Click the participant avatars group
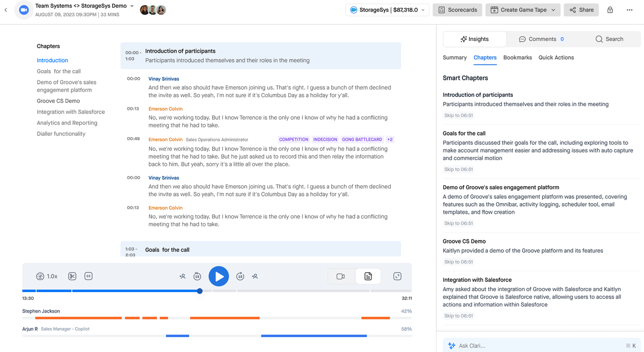The image size is (644, 352). (x=153, y=10)
